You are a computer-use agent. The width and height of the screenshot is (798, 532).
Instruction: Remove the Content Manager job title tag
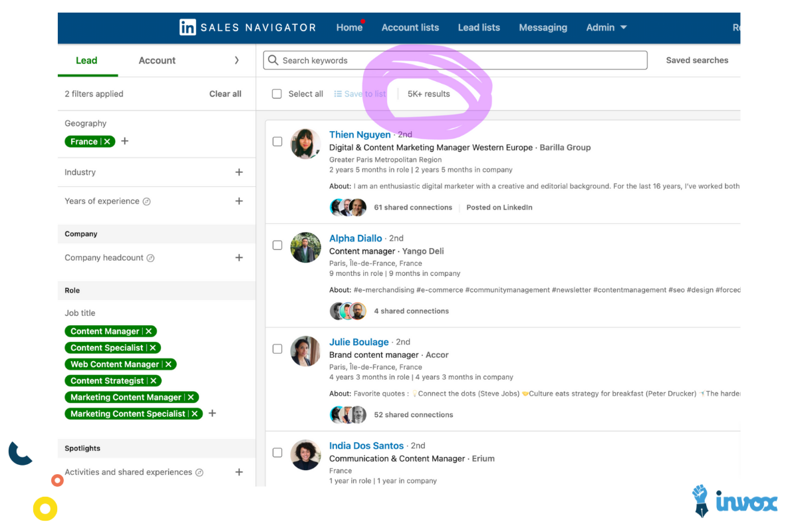(149, 331)
